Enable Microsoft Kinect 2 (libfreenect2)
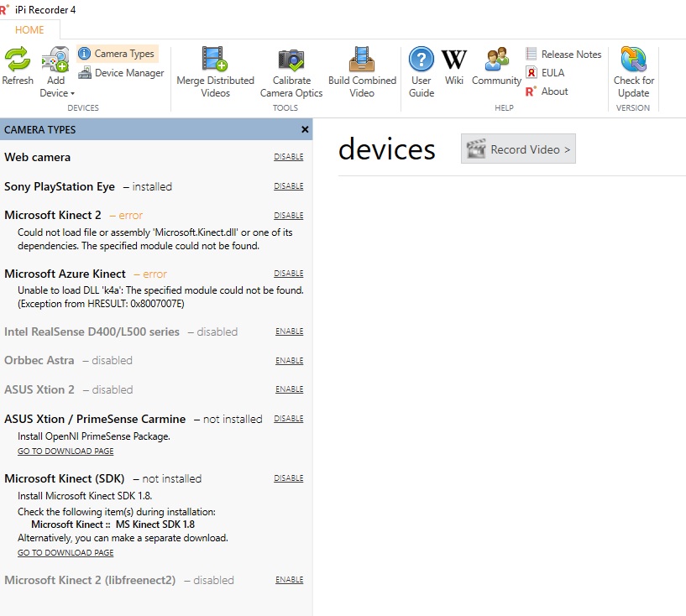This screenshot has height=616, width=686. coord(289,580)
